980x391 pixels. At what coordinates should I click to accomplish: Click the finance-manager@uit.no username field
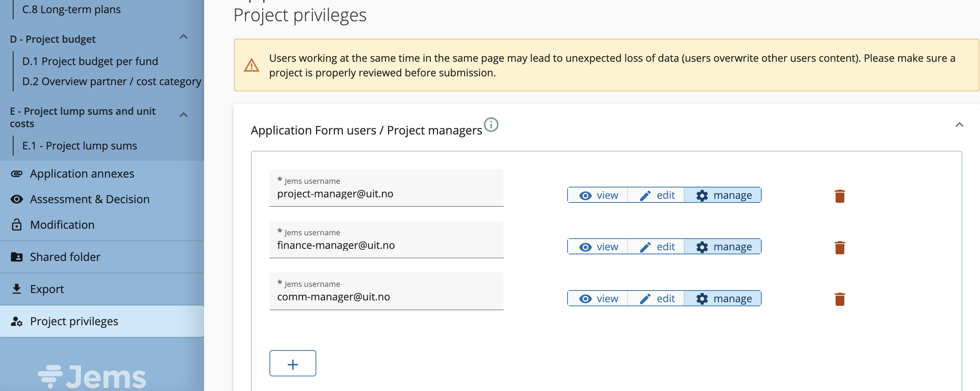[386, 245]
